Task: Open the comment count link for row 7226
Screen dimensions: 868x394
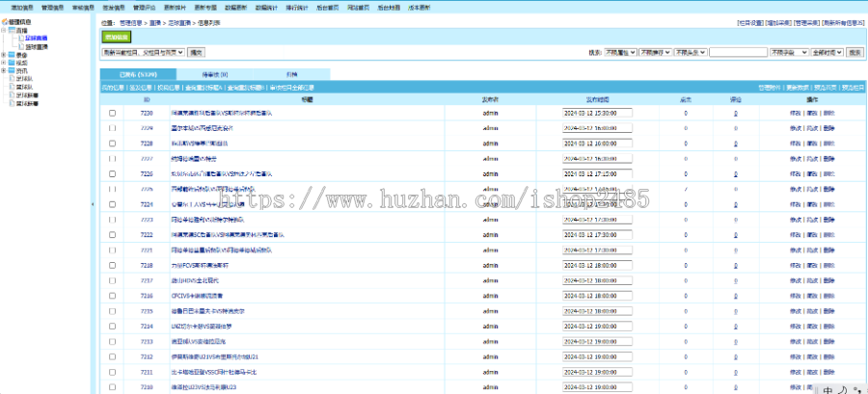Action: point(735,173)
